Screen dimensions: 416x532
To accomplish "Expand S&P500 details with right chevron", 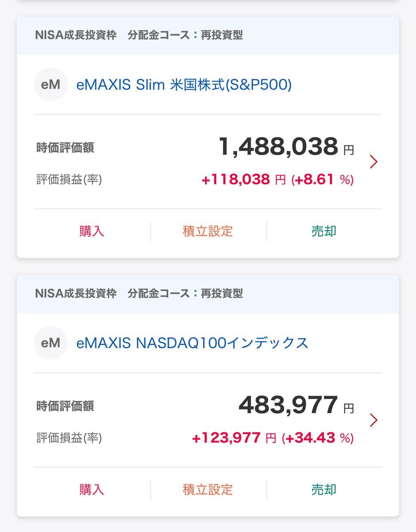I will [373, 162].
